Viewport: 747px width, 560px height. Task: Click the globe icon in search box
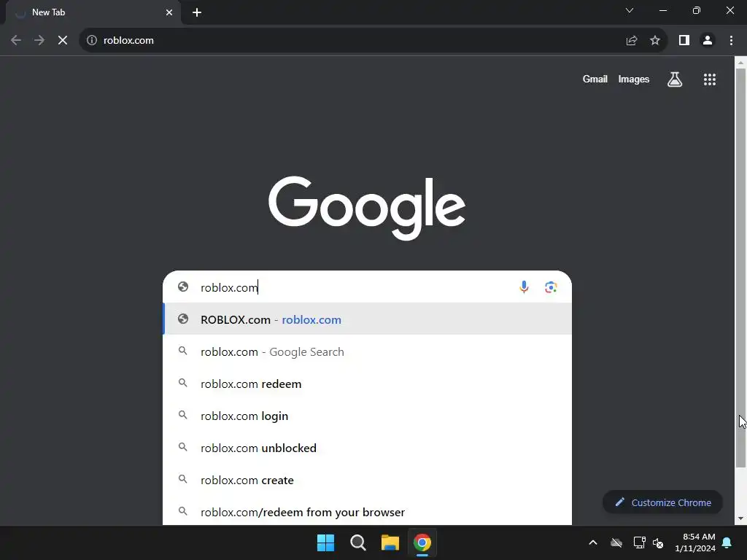[x=183, y=287]
